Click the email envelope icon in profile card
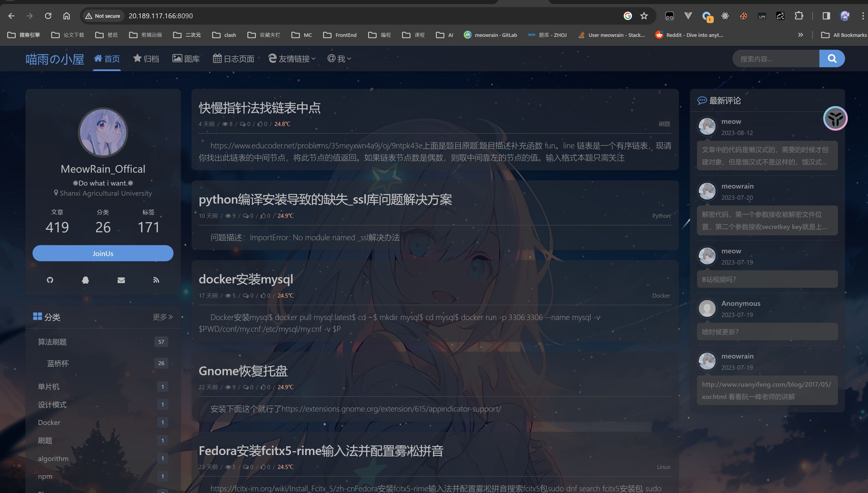The height and width of the screenshot is (493, 868). coord(121,280)
